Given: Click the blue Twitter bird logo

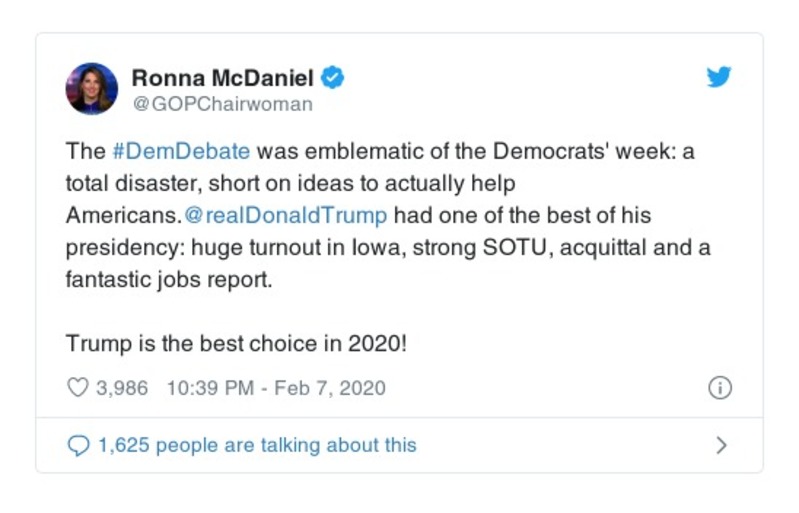Looking at the screenshot, I should (x=719, y=77).
